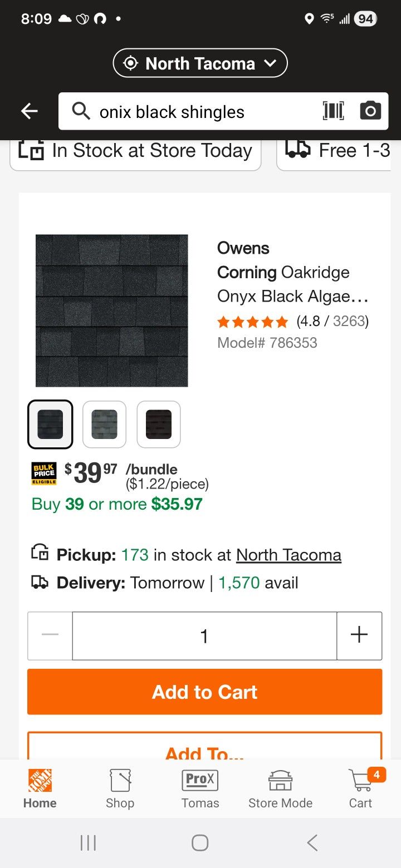Select the dark brown shingle variant
This screenshot has height=868, width=401.
click(x=158, y=424)
